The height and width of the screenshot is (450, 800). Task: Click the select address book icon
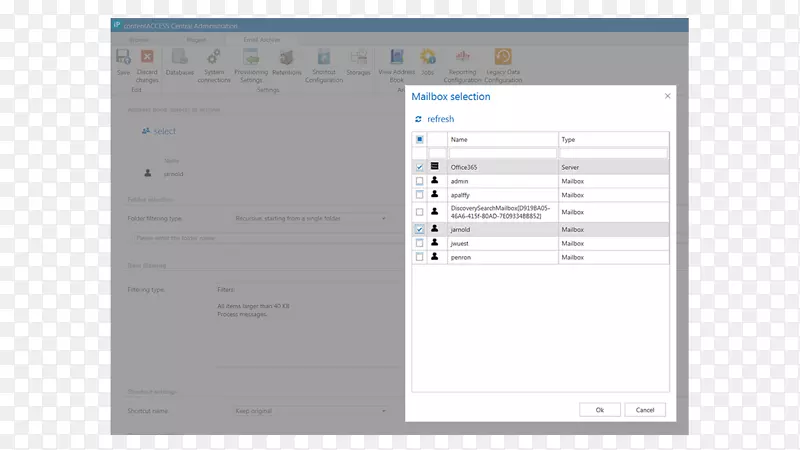click(x=146, y=131)
